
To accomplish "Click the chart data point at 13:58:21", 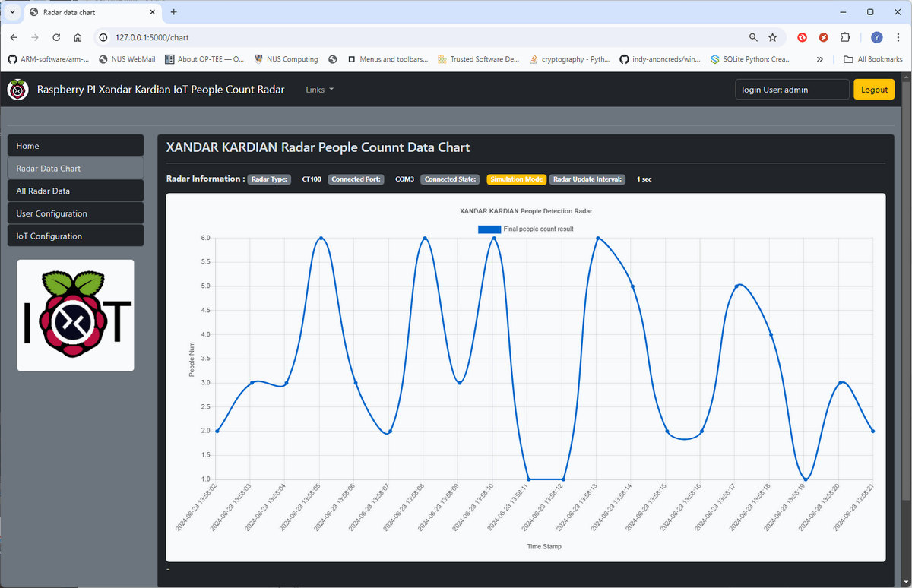I will coord(873,431).
